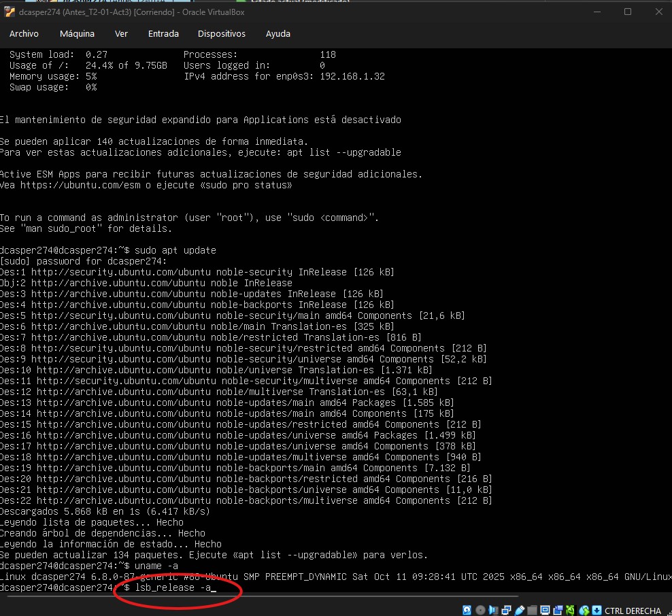672x616 pixels.
Task: Click the network adapters status icon
Action: 506,610
